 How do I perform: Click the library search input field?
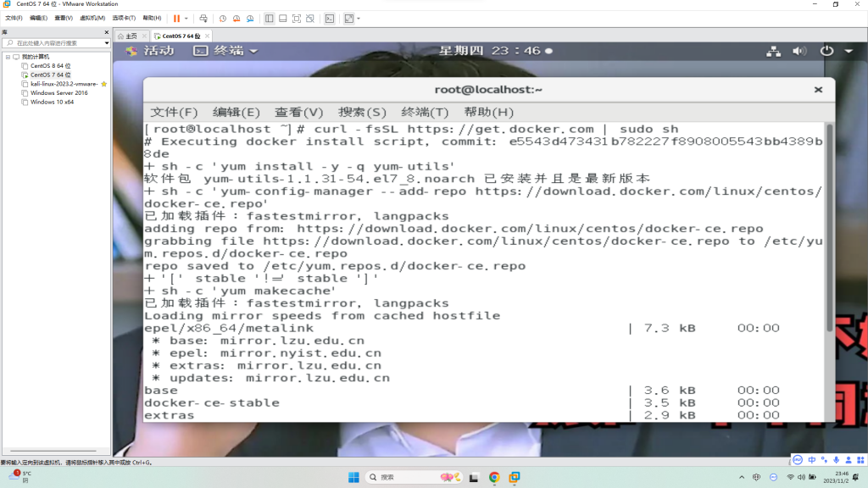pyautogui.click(x=55, y=43)
